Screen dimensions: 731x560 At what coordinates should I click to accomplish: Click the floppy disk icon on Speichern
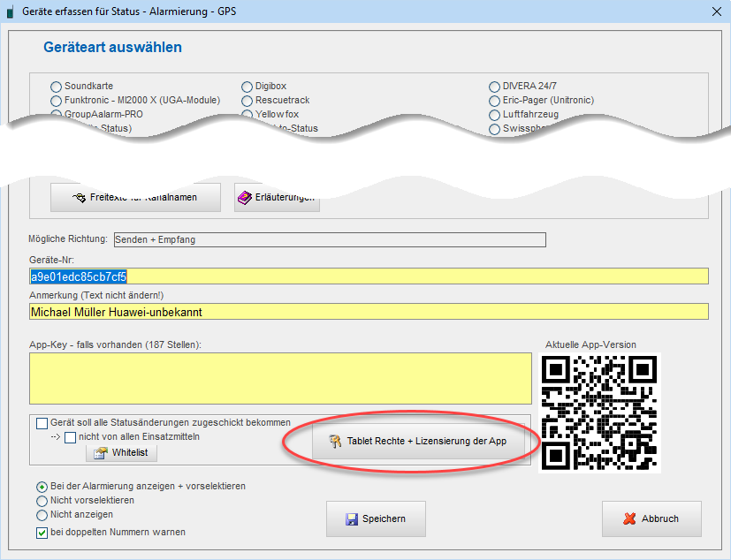coord(352,519)
